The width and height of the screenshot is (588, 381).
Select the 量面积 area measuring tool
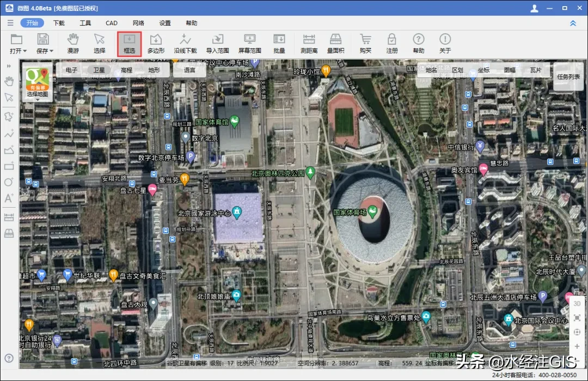tap(335, 44)
